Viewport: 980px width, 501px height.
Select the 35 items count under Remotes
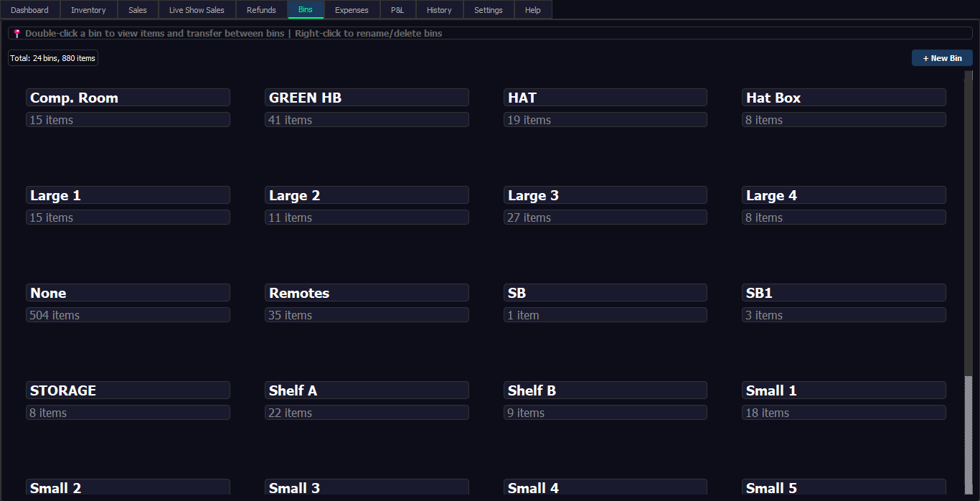367,315
